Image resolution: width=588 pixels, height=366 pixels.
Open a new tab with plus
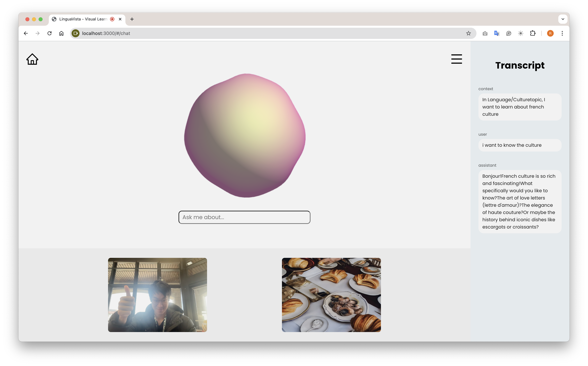[x=132, y=19]
